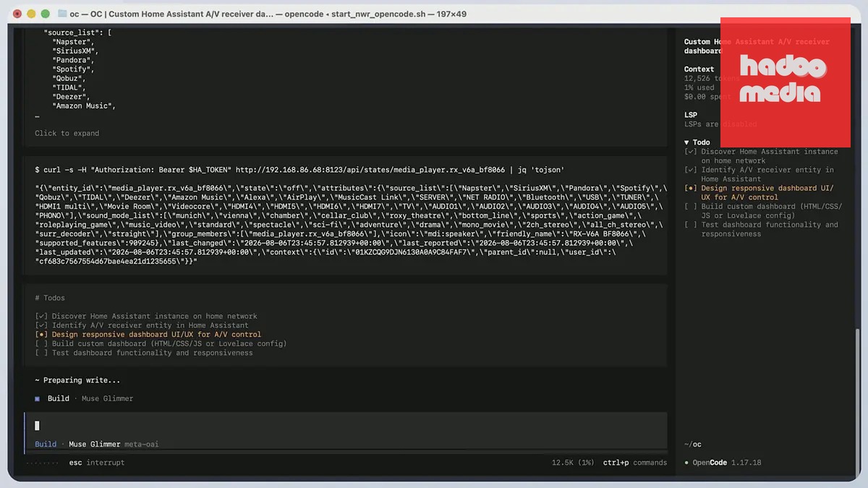Click the Context heading in the sidebar
868x488 pixels.
(699, 69)
